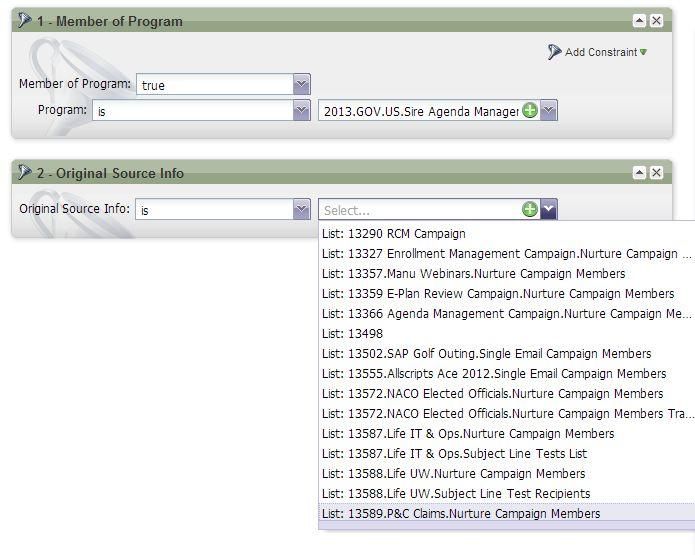Collapse the Member of Program panel

tap(639, 21)
